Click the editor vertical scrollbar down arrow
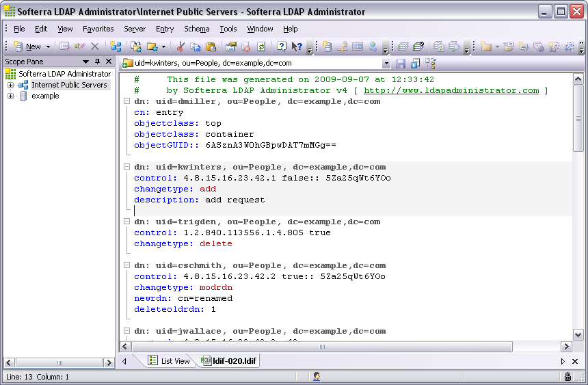This screenshot has width=588, height=385. pos(578,334)
